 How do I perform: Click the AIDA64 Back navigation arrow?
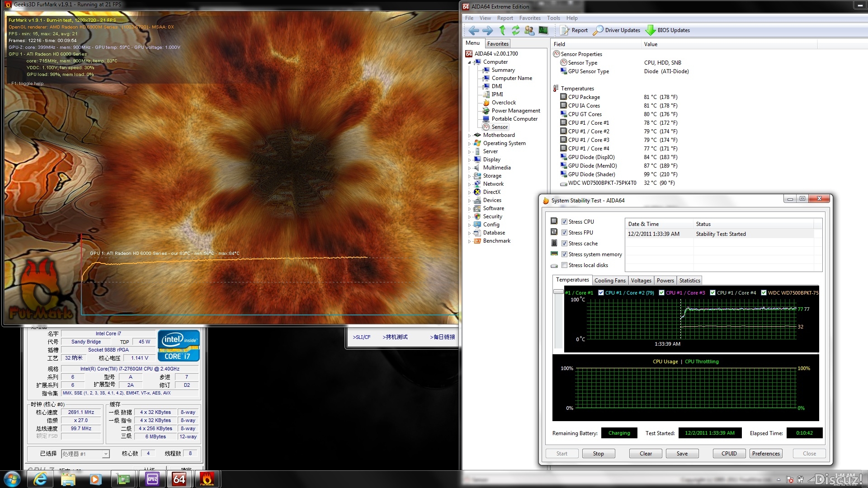(x=473, y=30)
